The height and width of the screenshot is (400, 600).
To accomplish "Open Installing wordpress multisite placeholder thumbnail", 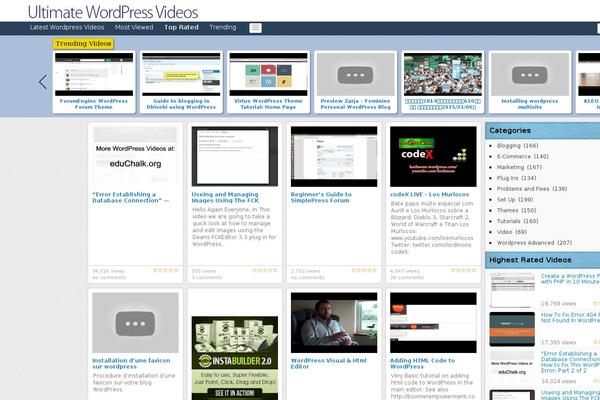I will click(x=530, y=74).
